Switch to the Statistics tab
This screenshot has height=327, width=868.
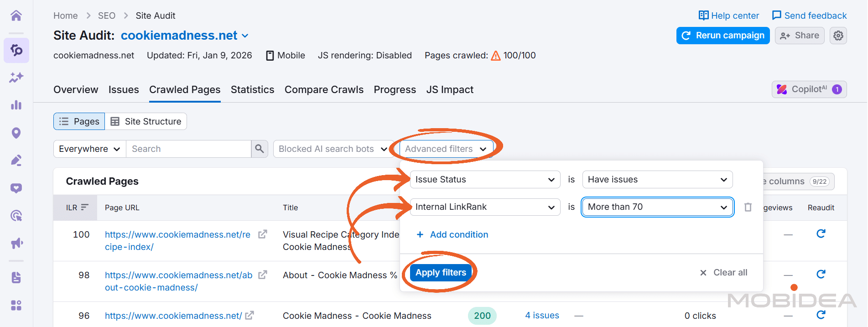pyautogui.click(x=252, y=90)
